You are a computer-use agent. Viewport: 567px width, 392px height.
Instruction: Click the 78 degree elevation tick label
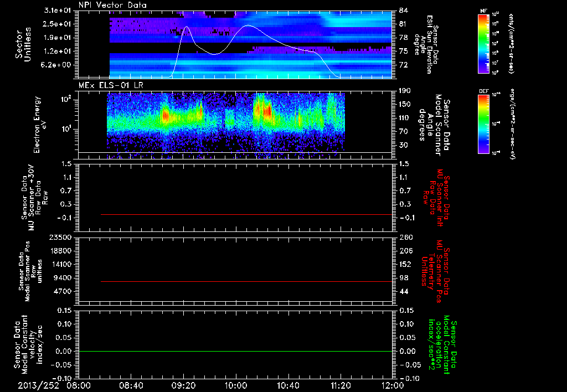coord(403,38)
